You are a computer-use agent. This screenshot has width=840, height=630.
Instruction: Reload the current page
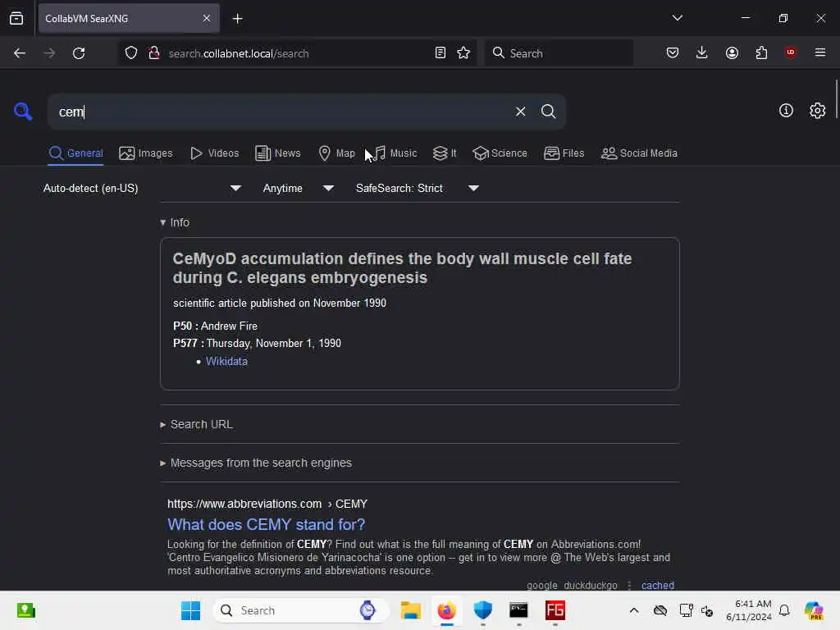click(x=79, y=53)
